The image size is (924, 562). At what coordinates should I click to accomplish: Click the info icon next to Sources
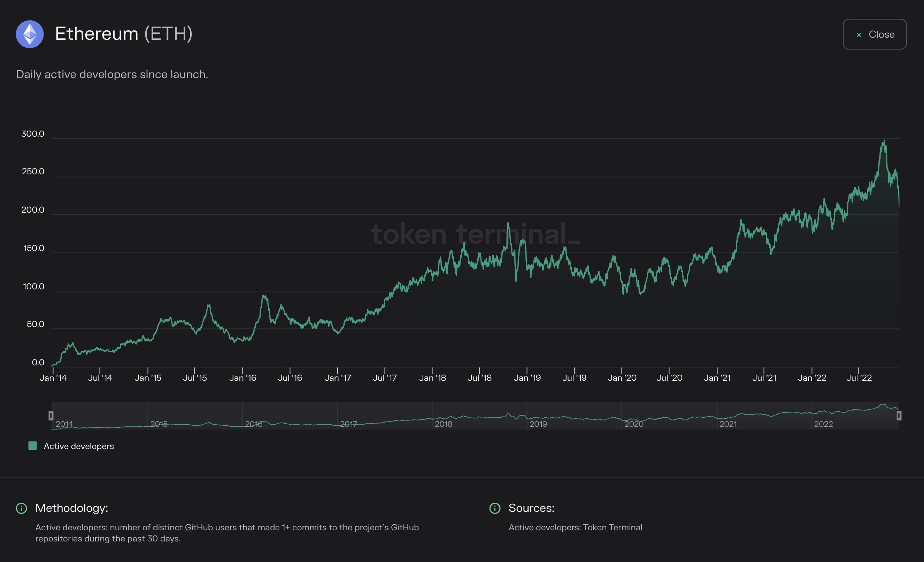coord(495,508)
